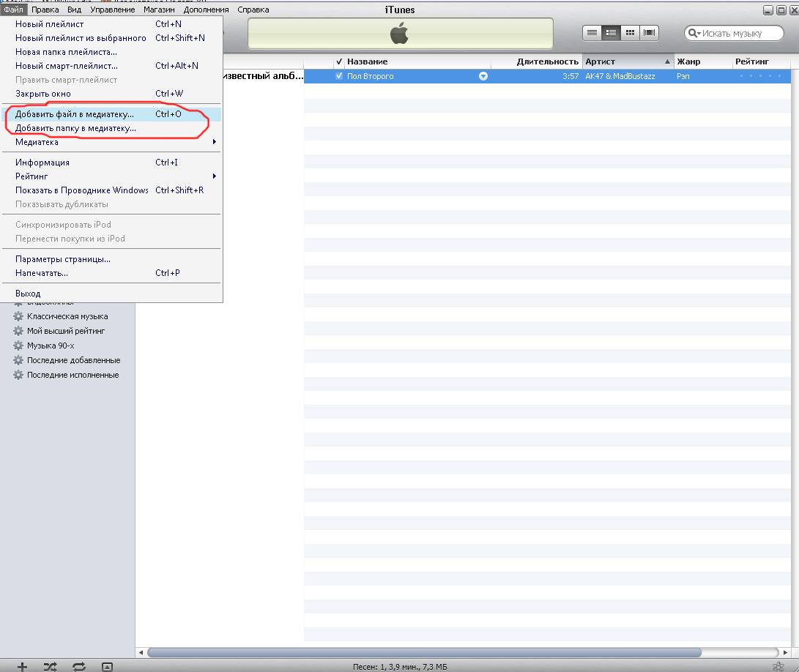Show artwork viewer icon at bottom
This screenshot has width=799, height=672.
[107, 666]
